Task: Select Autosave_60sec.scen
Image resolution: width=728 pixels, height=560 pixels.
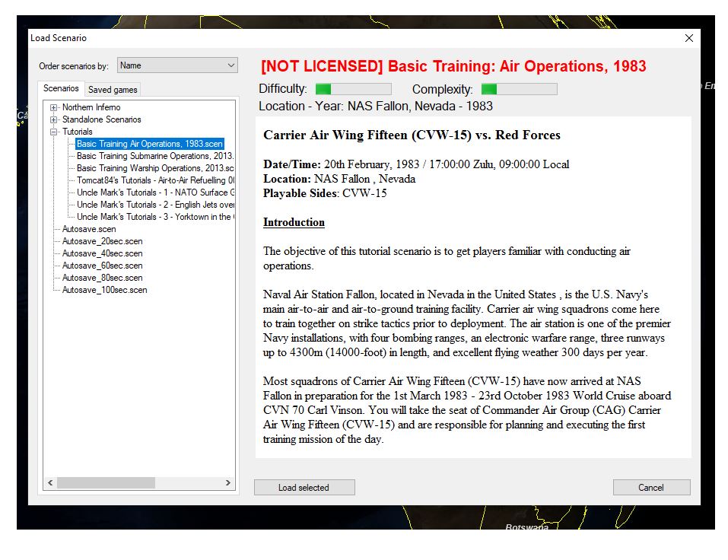Action: (x=102, y=265)
